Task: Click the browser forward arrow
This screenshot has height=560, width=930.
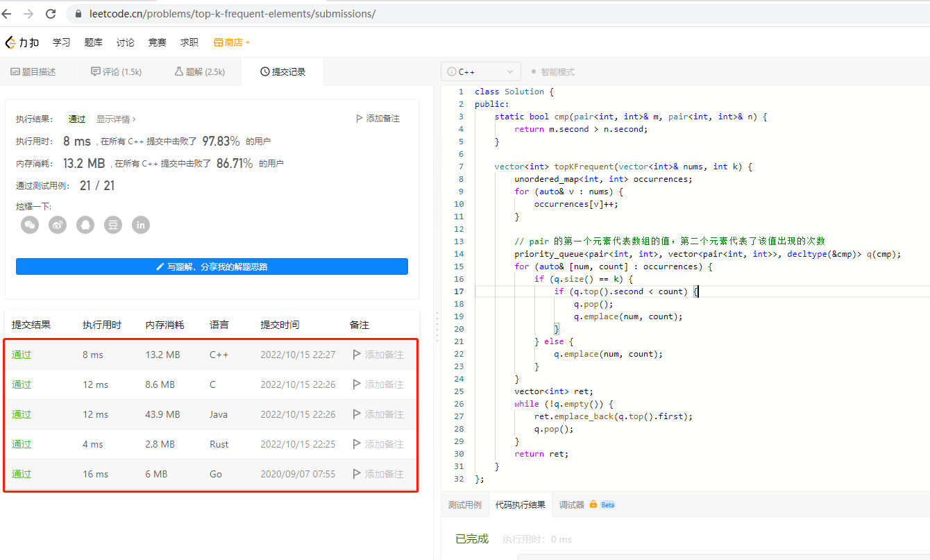Action: point(28,13)
